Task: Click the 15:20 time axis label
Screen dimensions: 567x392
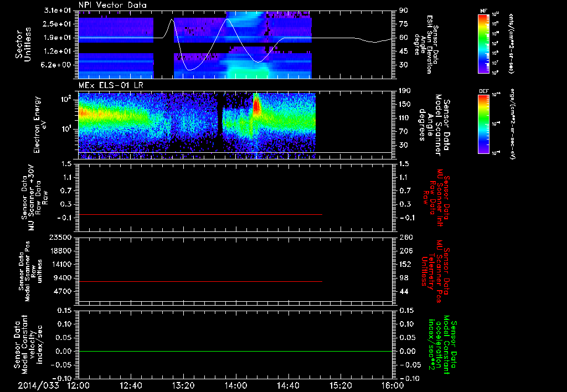Action: tap(341, 385)
